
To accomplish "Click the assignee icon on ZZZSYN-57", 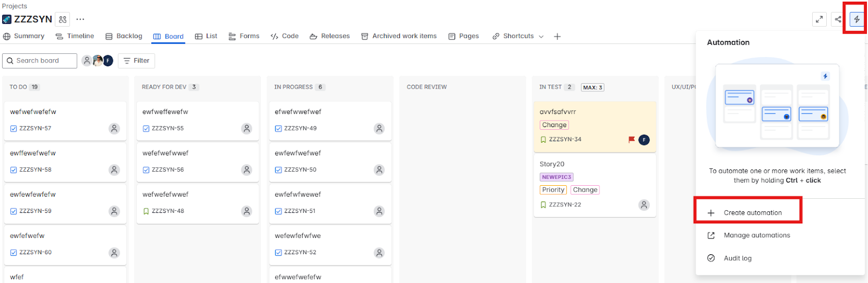I will 114,129.
